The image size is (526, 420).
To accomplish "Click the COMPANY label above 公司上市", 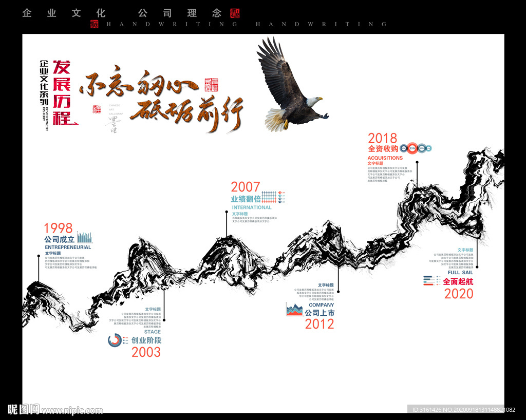I will (322, 305).
